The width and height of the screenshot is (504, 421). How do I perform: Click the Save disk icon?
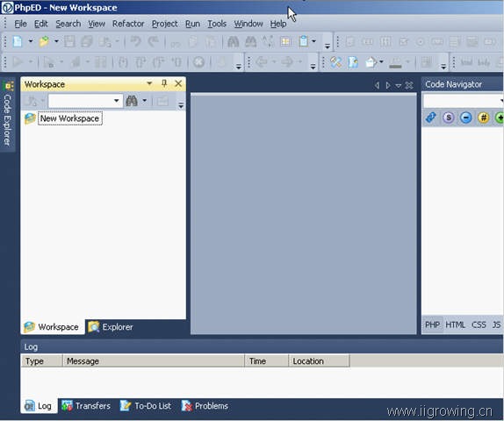69,41
